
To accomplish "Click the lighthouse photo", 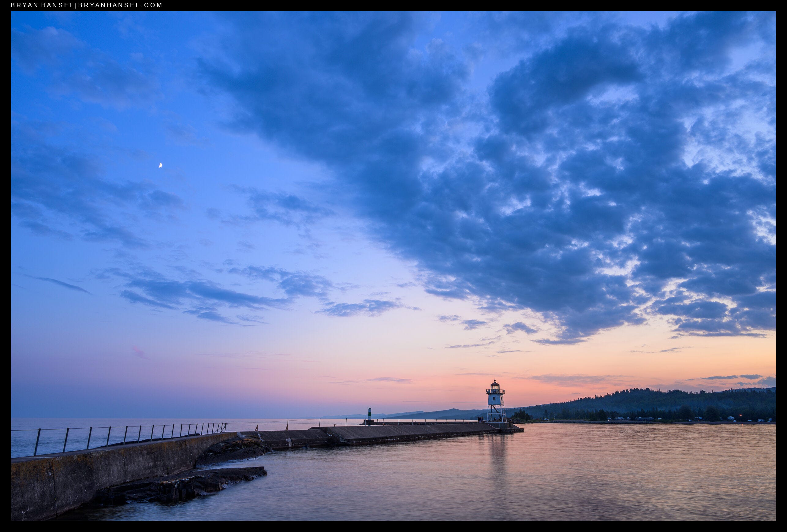I will (394, 266).
